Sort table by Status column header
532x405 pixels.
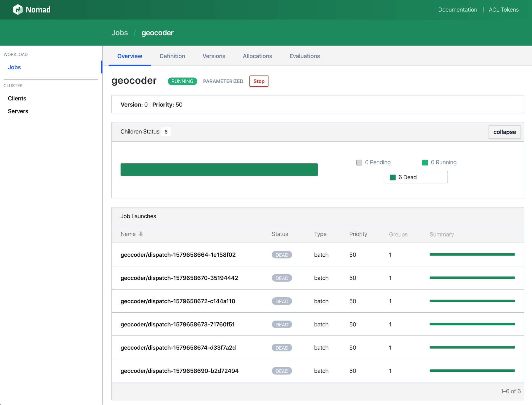pyautogui.click(x=280, y=234)
